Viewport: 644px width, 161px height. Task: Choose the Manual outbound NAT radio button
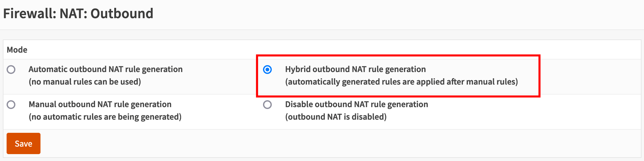(x=11, y=105)
